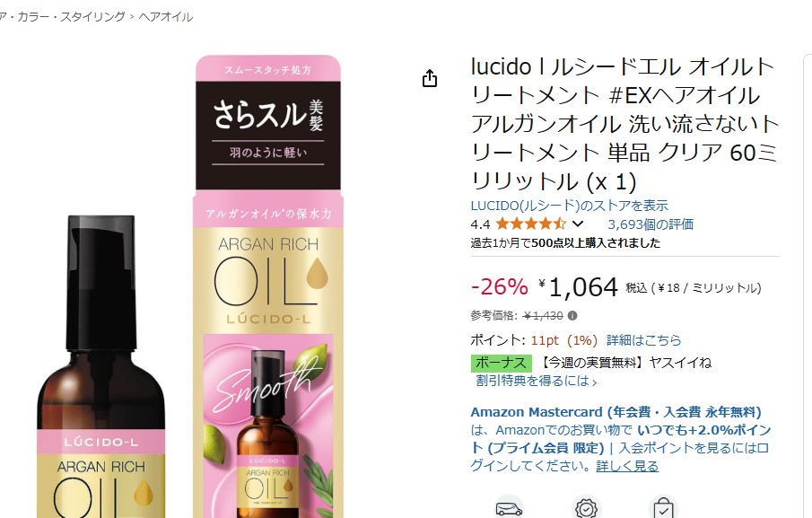Click the delivery truck icon

point(509,508)
